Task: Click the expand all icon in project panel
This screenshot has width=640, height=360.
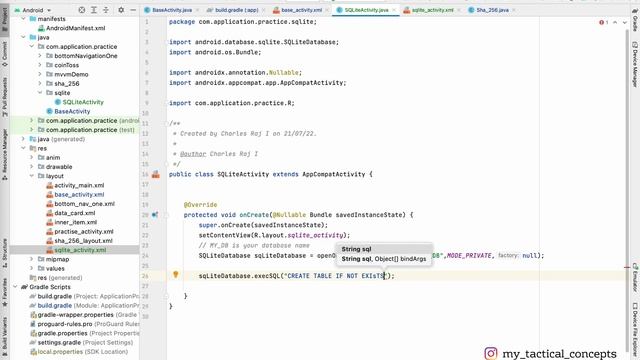Action: 94,10
